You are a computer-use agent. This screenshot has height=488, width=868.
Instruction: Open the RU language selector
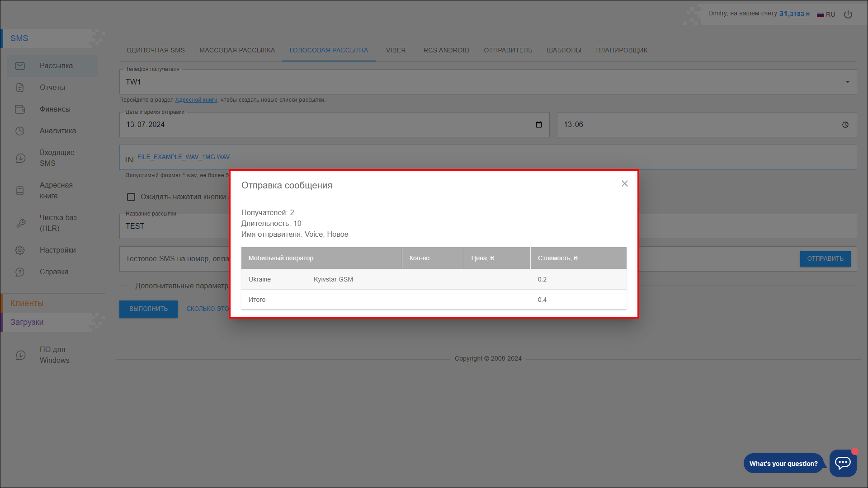[x=826, y=14]
